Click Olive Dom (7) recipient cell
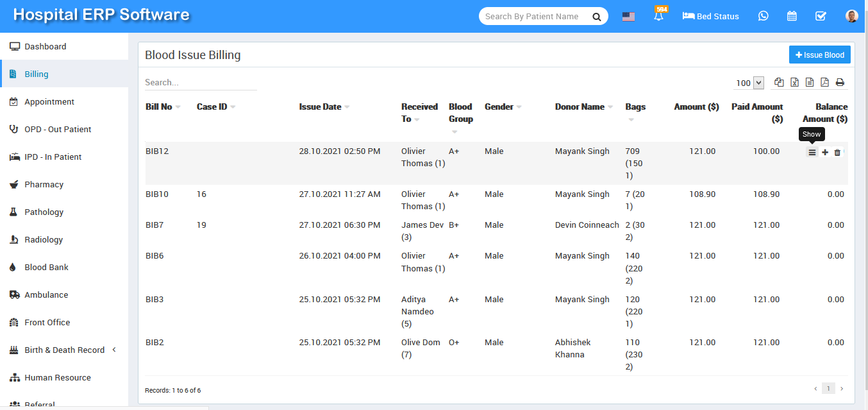The image size is (868, 410). (421, 348)
